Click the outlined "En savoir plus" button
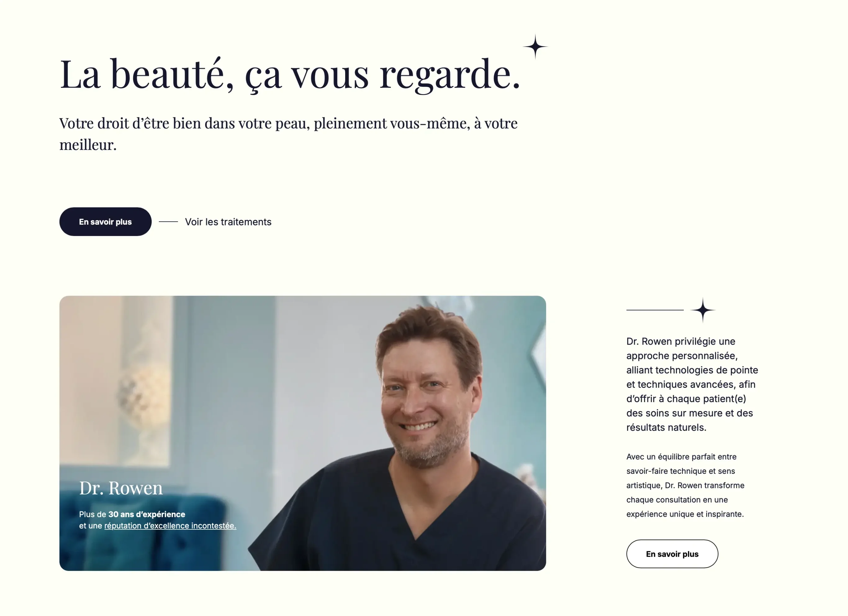 tap(672, 554)
